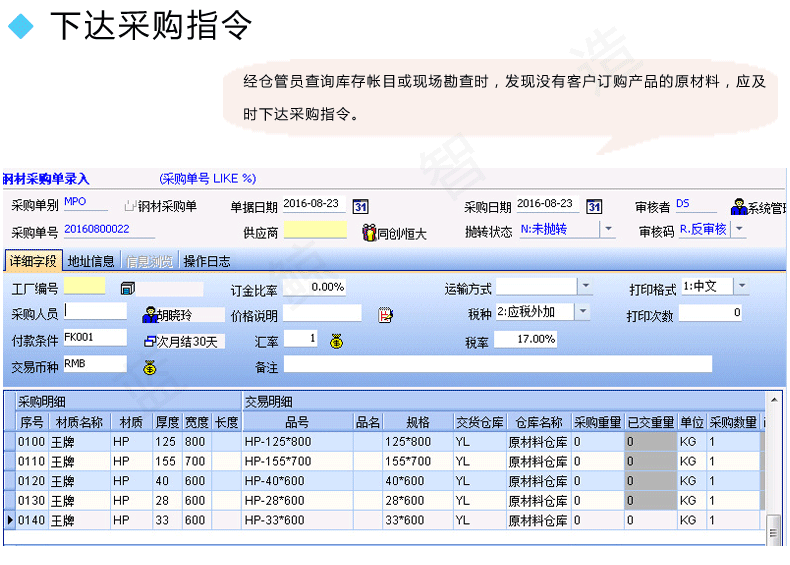Screen dimensions: 790x565
Task: Click cell HP-28*600 in 品号 column
Action: click(297, 501)
